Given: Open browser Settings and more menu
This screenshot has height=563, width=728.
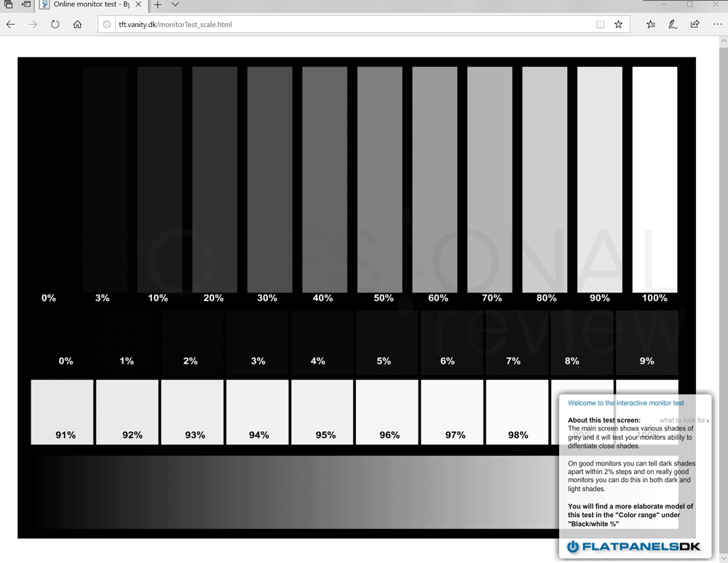Looking at the screenshot, I should [x=717, y=24].
